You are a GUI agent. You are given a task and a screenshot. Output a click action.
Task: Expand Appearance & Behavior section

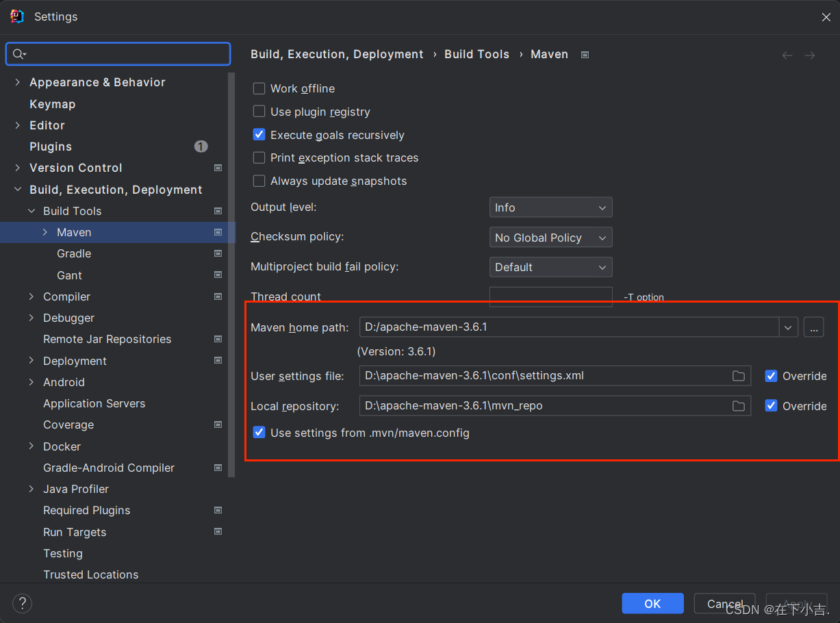[18, 82]
